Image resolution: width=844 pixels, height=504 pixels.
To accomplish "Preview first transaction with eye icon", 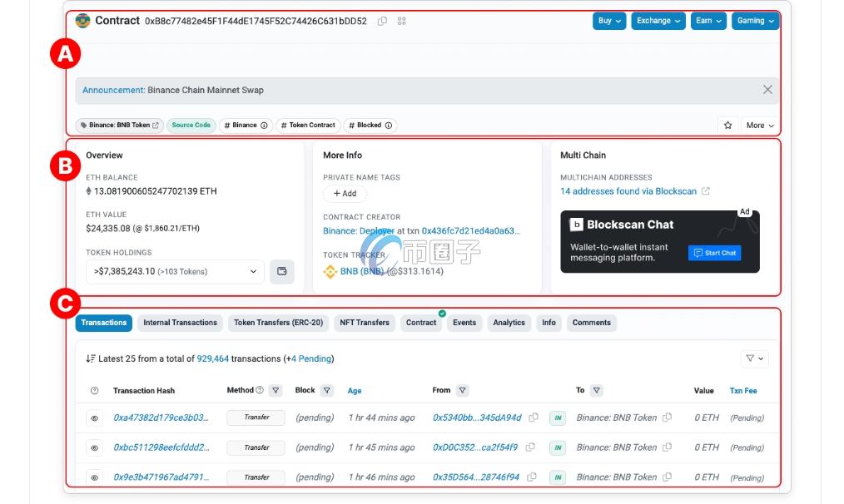I will (x=95, y=418).
